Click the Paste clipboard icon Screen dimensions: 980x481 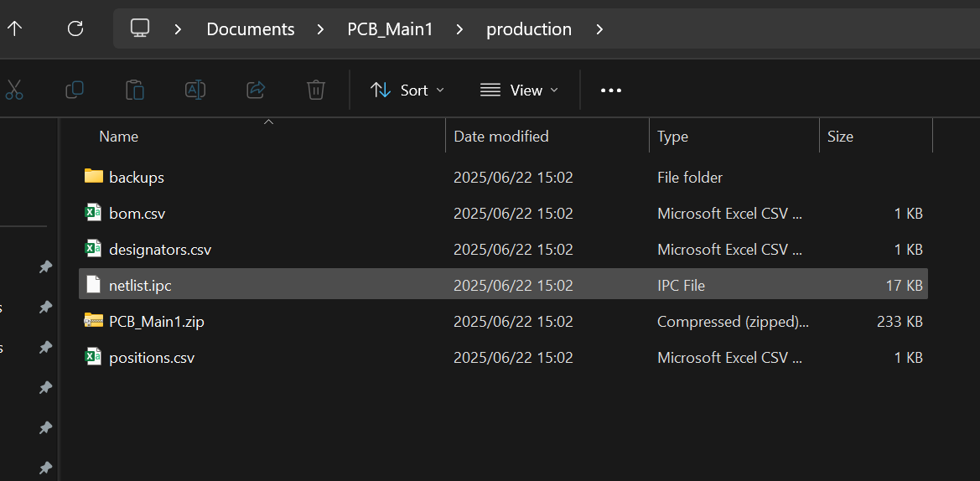click(x=135, y=90)
